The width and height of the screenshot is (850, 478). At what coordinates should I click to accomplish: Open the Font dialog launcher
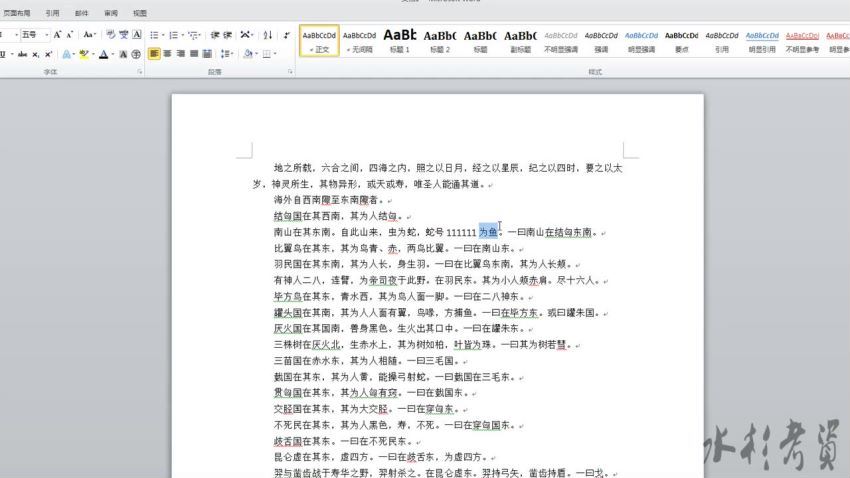(x=139, y=72)
